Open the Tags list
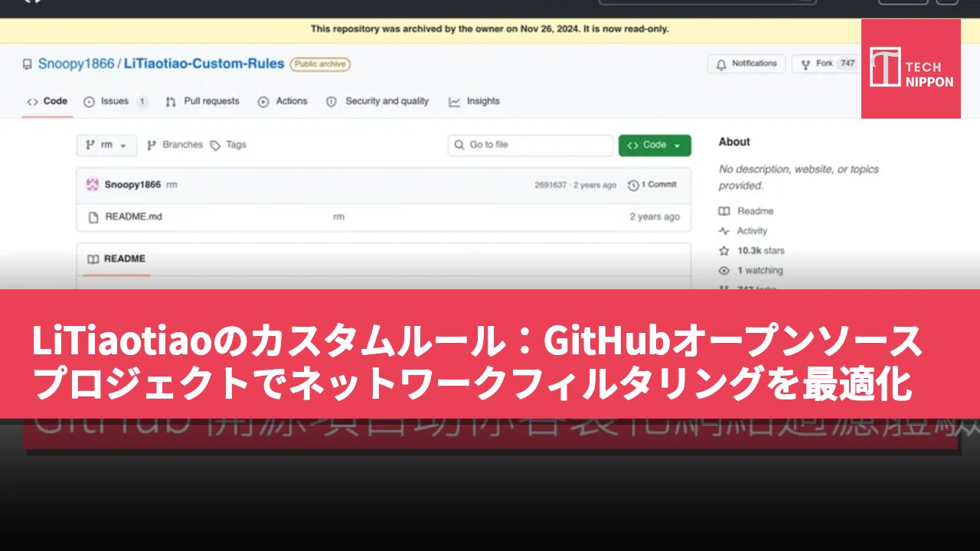This screenshot has width=980, height=551. tap(228, 145)
